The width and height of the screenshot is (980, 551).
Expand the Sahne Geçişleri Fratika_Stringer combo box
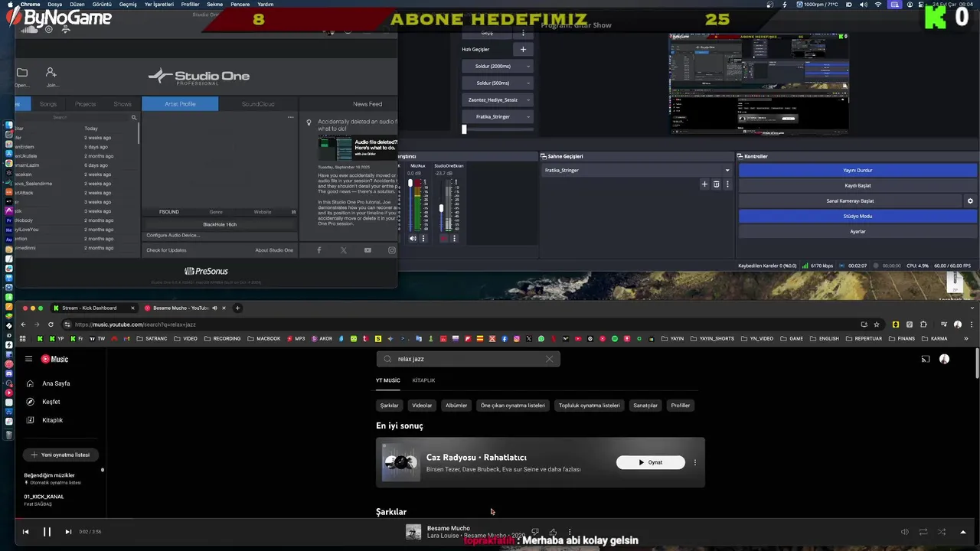[x=637, y=170]
